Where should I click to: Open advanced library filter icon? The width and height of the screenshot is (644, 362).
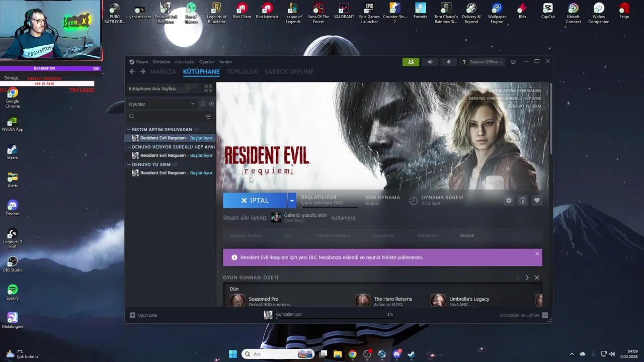[208, 116]
